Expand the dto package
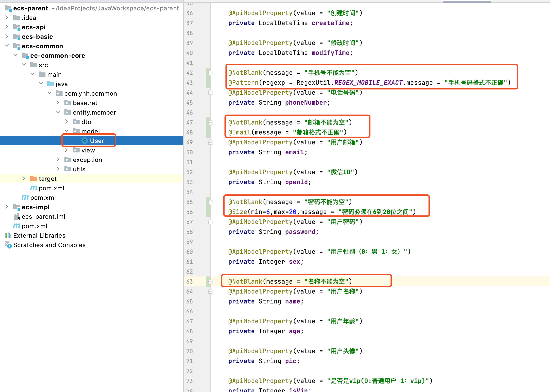550x392 pixels. click(66, 122)
